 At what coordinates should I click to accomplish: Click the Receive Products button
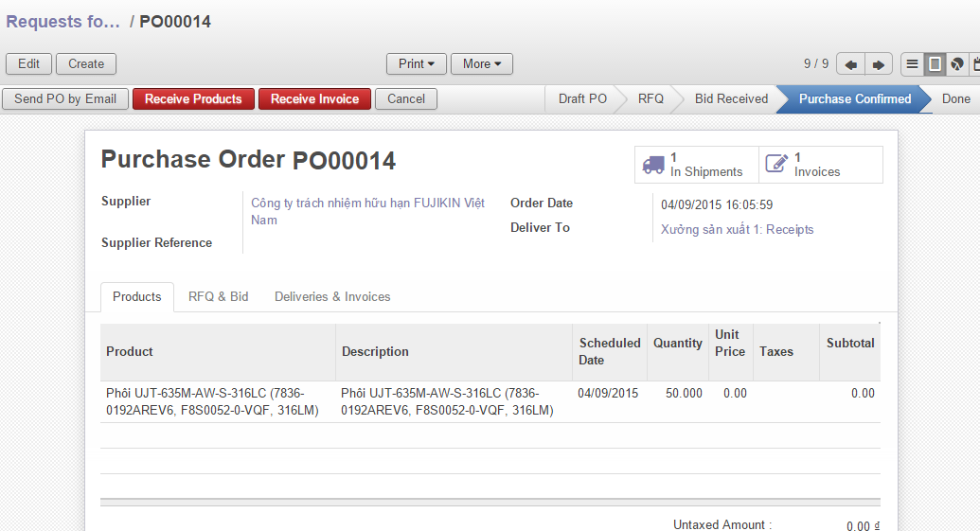point(193,98)
